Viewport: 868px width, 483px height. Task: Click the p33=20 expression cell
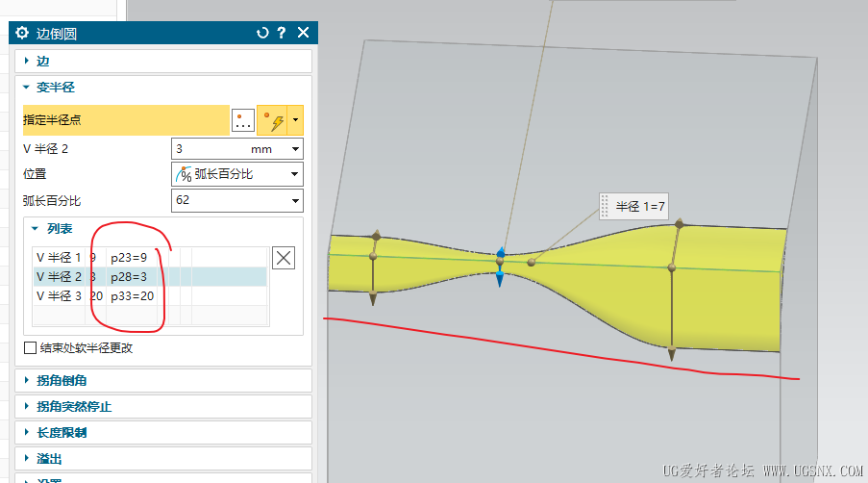tap(133, 295)
